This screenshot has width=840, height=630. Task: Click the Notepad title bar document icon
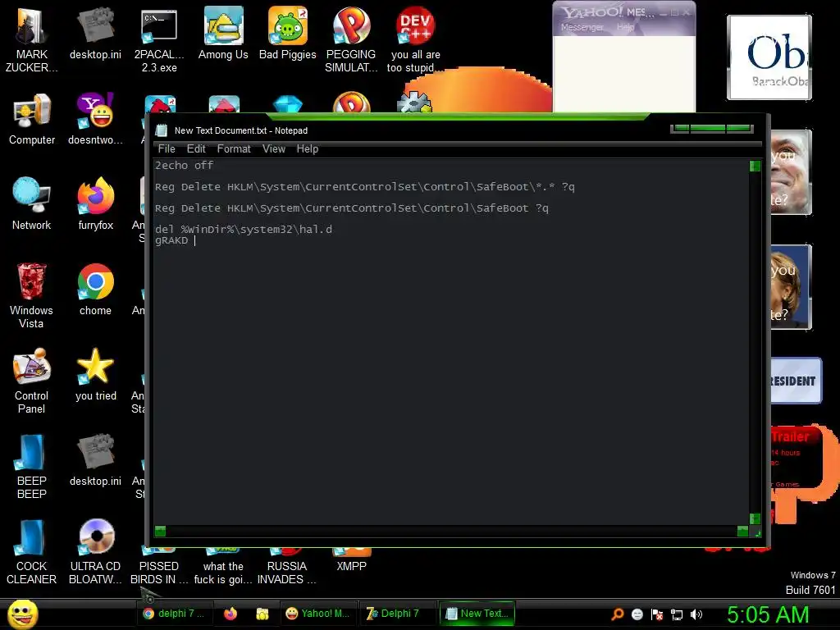point(162,130)
